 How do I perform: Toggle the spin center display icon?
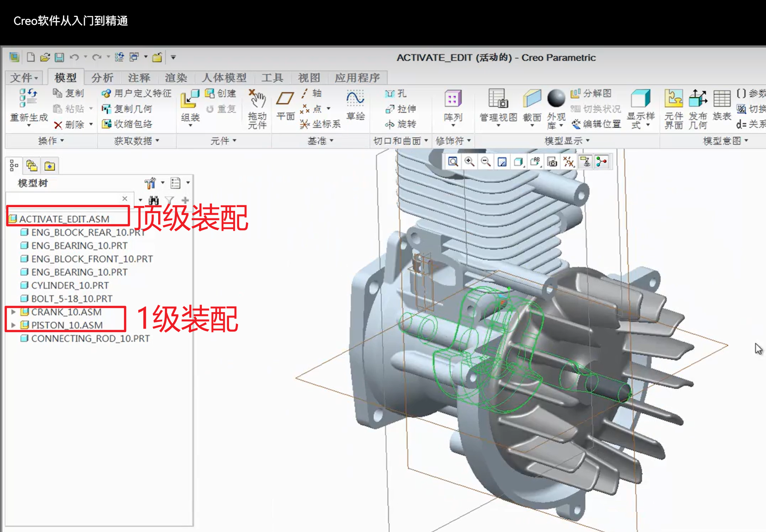601,162
